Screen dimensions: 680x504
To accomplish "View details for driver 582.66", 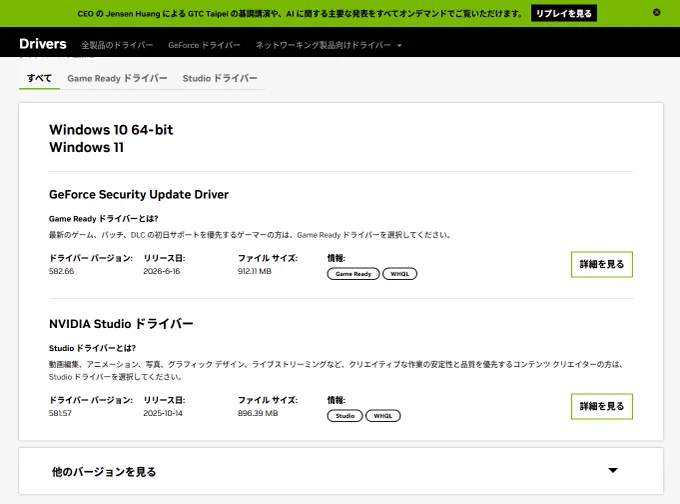I will pos(602,264).
